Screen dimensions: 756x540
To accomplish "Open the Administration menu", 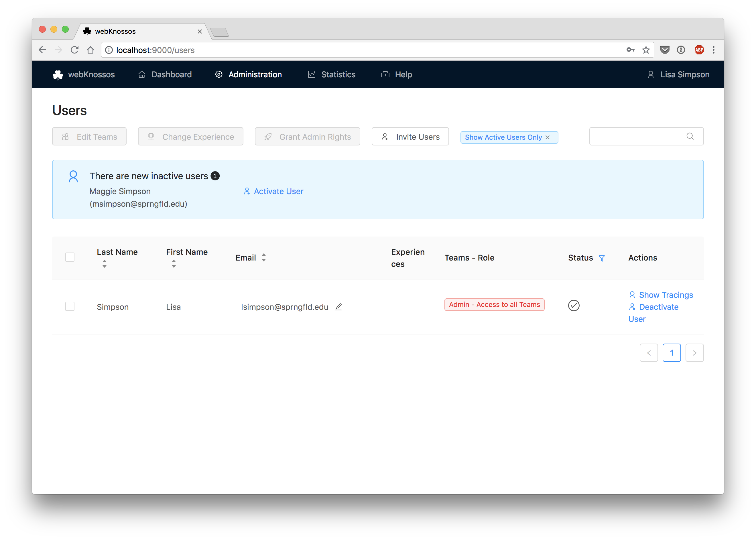I will tap(248, 74).
